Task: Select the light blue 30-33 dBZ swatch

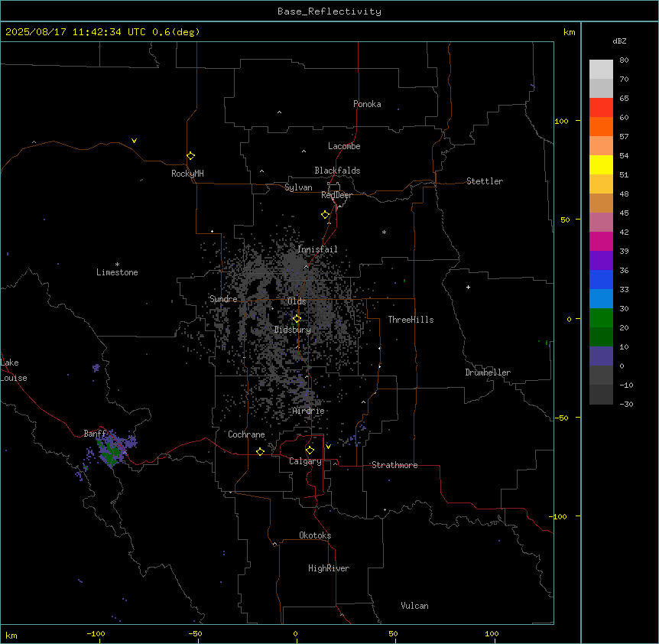Action: point(601,299)
